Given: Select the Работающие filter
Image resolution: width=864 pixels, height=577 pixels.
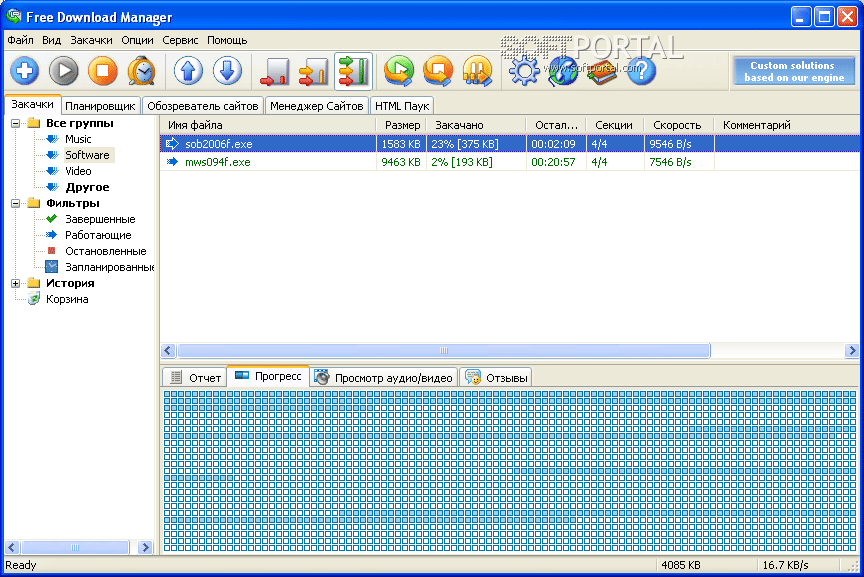Looking at the screenshot, I should pyautogui.click(x=98, y=235).
